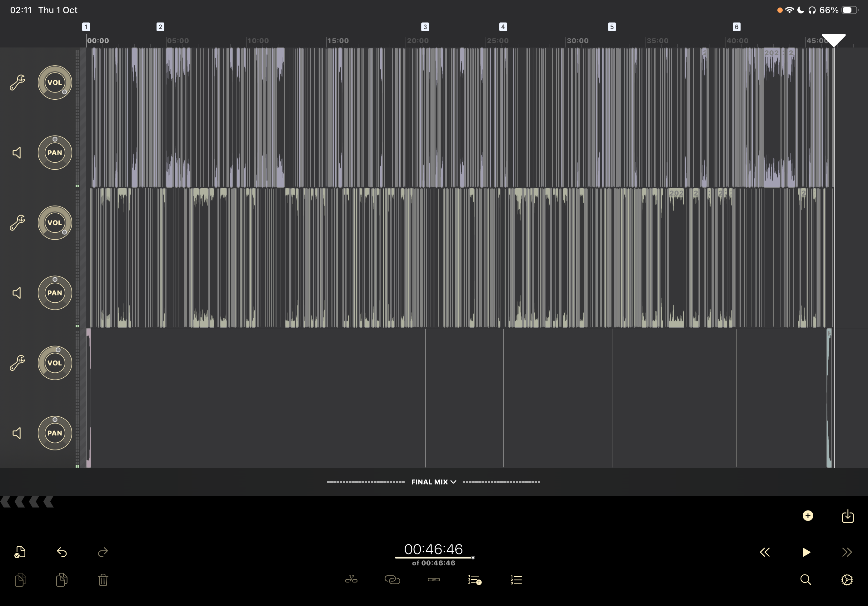Click the redo arrow
868x606 pixels.
103,552
